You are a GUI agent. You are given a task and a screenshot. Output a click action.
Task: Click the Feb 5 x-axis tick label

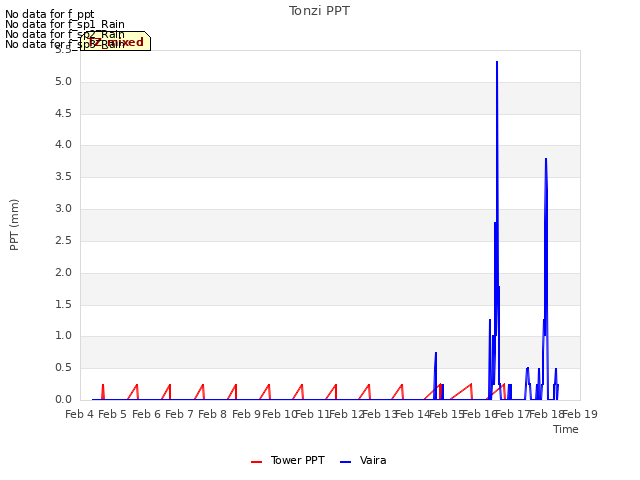coord(113,414)
